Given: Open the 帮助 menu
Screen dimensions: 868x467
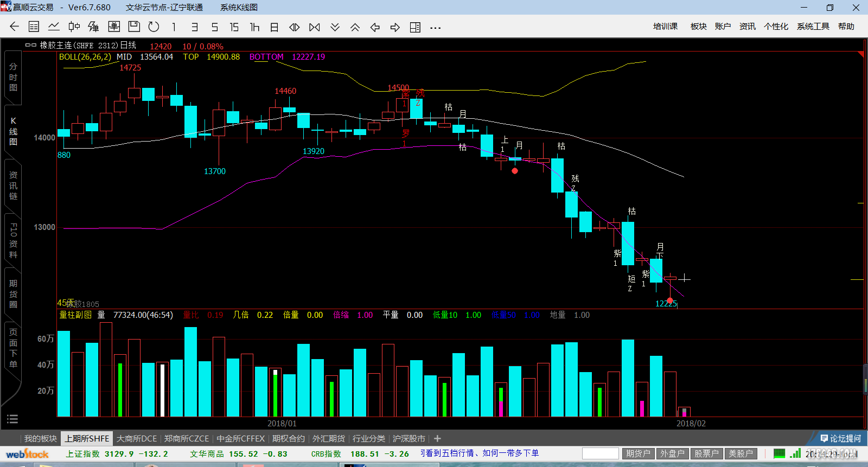Looking at the screenshot, I should pos(846,26).
